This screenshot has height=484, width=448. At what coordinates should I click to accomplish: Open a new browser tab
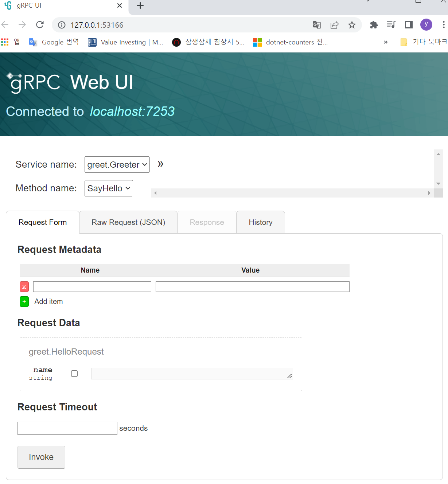[140, 5]
